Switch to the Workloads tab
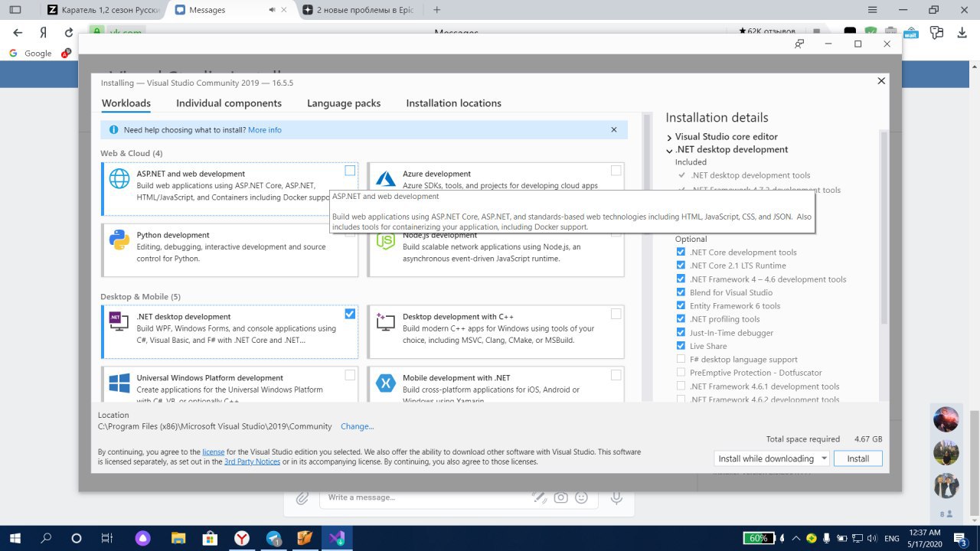Screen dimensions: 980x551 [x=126, y=103]
